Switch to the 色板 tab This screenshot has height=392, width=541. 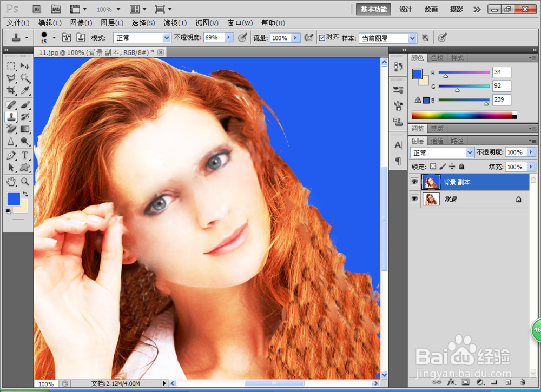click(x=437, y=58)
